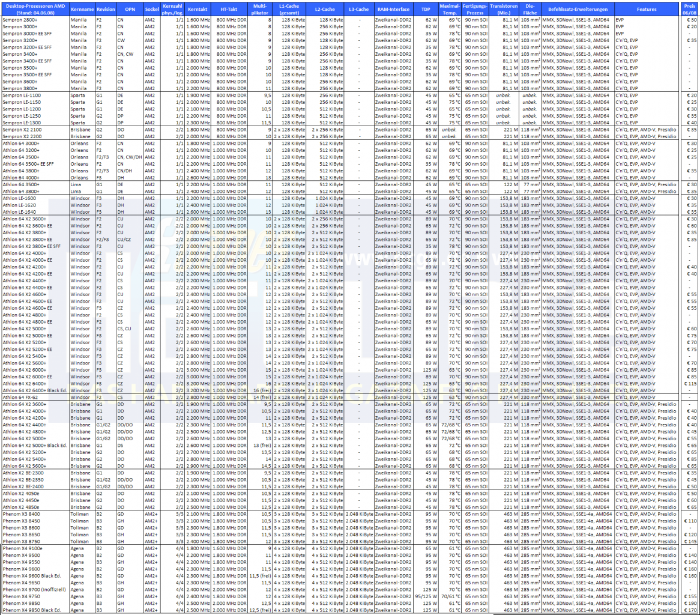Click the RAM-Interface column header

click(x=393, y=10)
